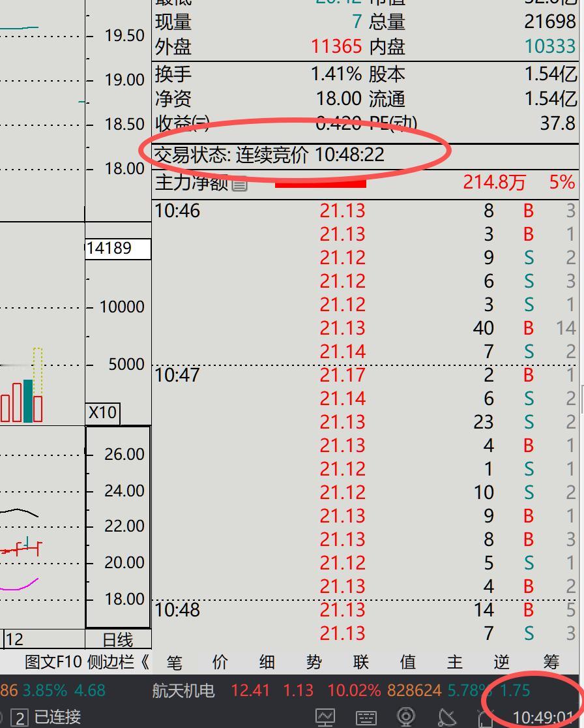Click the 净资 value 18.00
Image resolution: width=584 pixels, height=728 pixels.
[x=339, y=99]
